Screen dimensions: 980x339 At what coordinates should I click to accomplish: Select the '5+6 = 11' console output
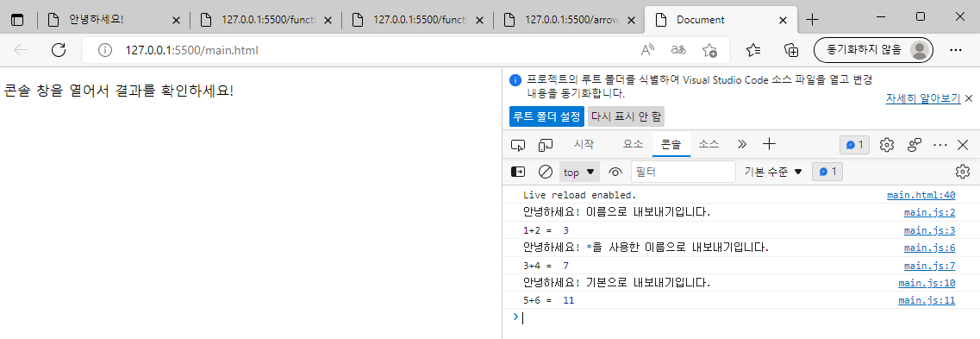pyautogui.click(x=548, y=300)
